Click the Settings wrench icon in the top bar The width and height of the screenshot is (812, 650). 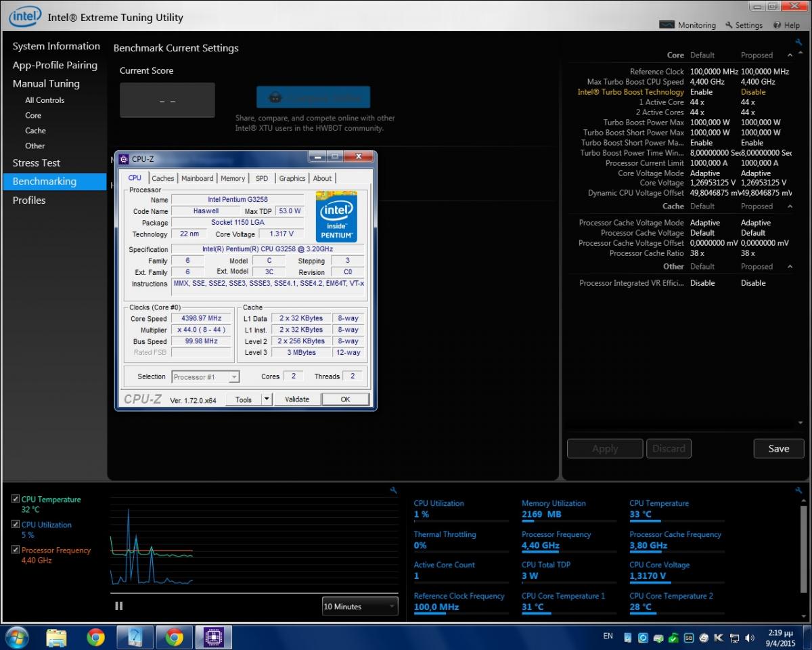729,25
